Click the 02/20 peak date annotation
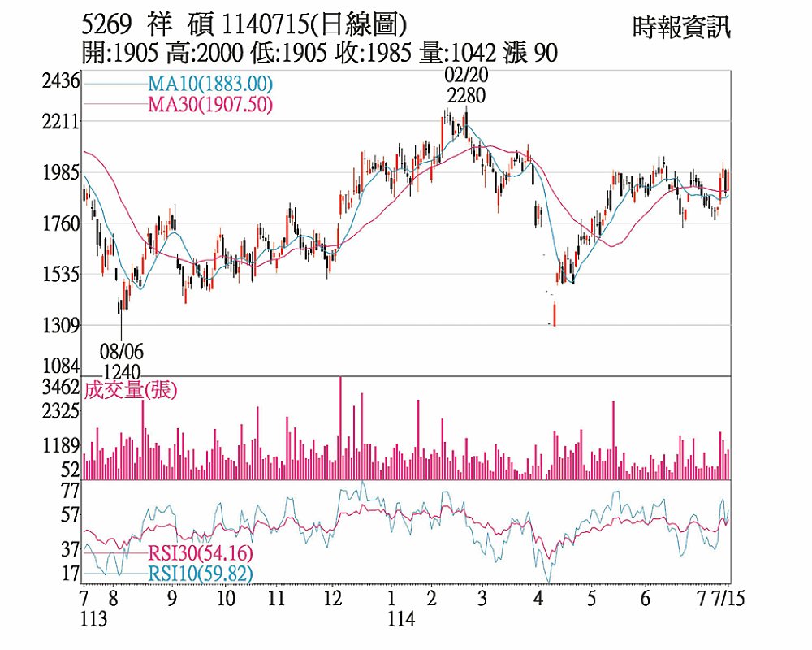 tap(466, 76)
